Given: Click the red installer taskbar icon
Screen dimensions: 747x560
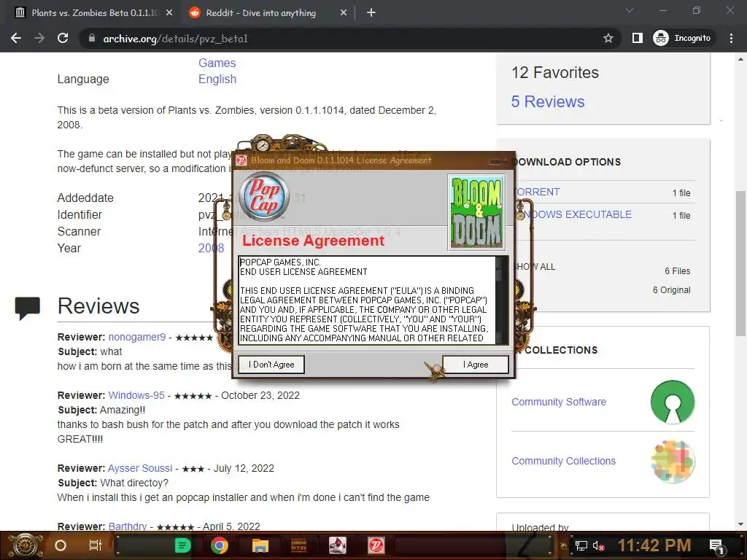Looking at the screenshot, I should click(x=376, y=545).
